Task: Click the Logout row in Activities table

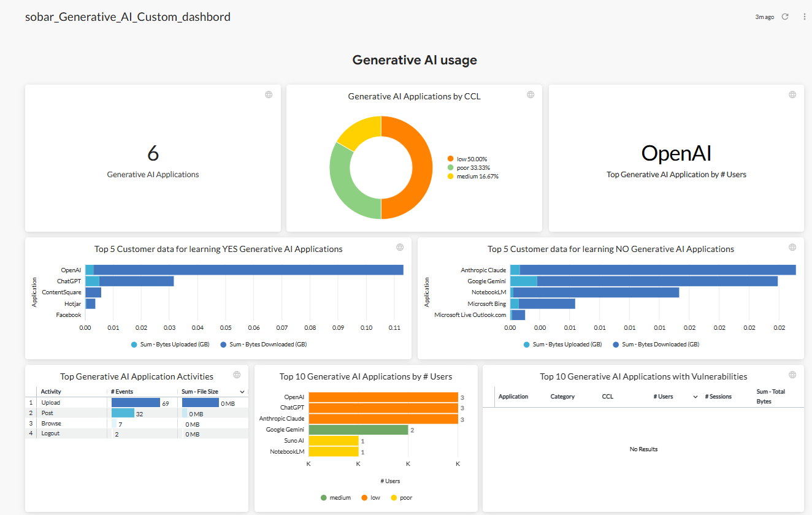Action: click(x=137, y=433)
